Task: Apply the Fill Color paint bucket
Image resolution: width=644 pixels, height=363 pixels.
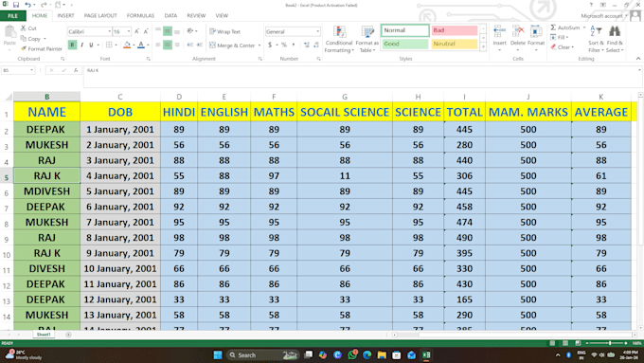Action: tap(127, 45)
